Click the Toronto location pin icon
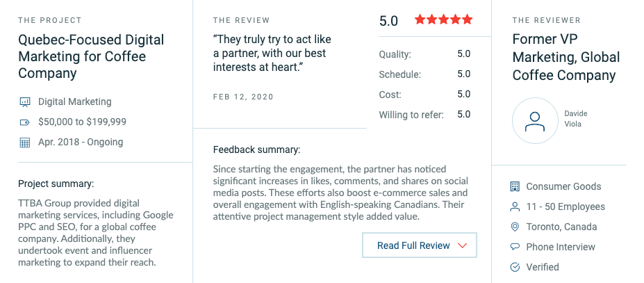Viewport: 644px width, 283px height. tap(515, 227)
